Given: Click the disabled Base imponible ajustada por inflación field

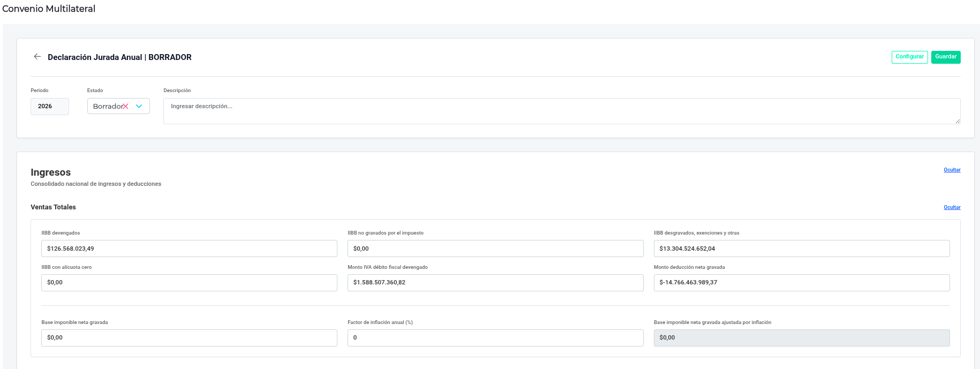Looking at the screenshot, I should point(801,338).
